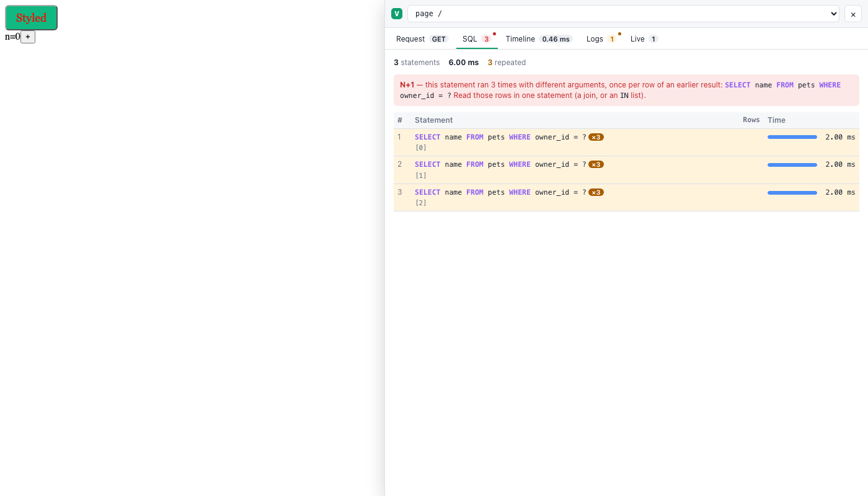Click the ×3 badge in statement row 1

pos(596,137)
